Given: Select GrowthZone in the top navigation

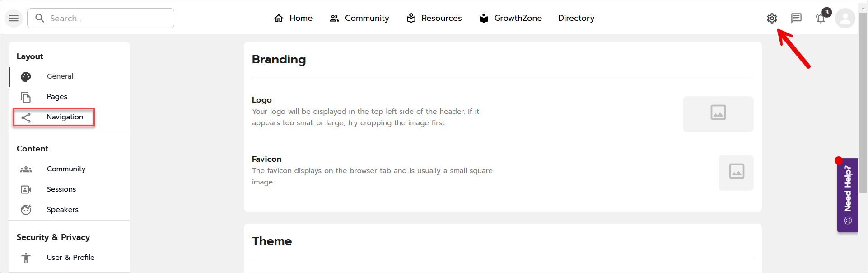Looking at the screenshot, I should pyautogui.click(x=510, y=18).
